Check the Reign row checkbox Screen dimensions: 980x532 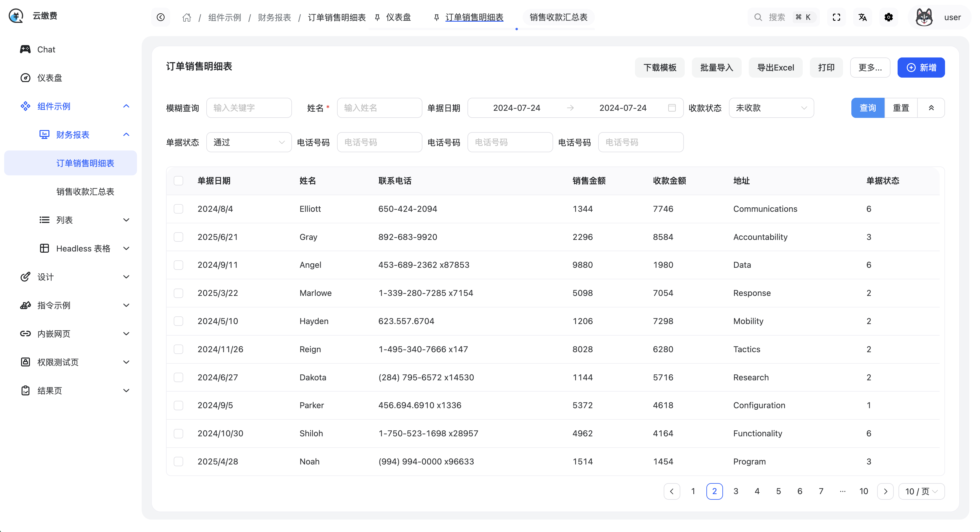click(x=178, y=349)
